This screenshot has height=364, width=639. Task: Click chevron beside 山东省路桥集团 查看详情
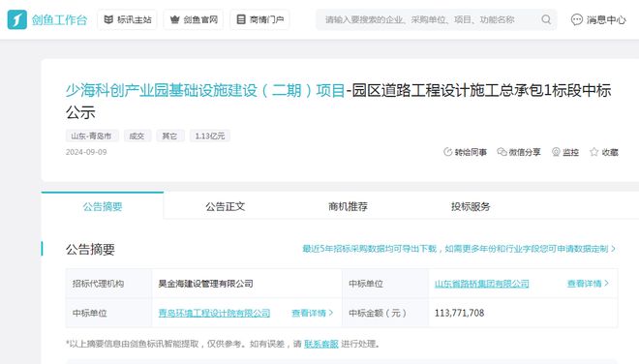pyautogui.click(x=606, y=283)
